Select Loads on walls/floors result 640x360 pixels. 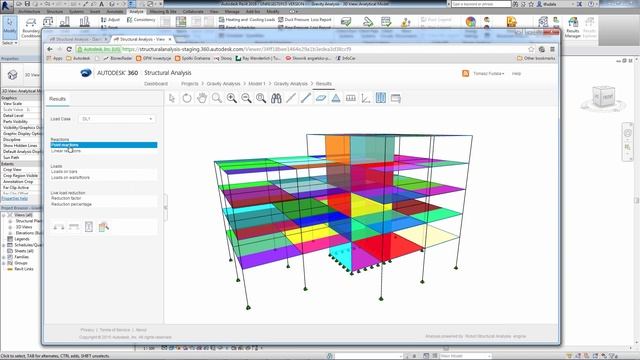[x=104, y=178]
